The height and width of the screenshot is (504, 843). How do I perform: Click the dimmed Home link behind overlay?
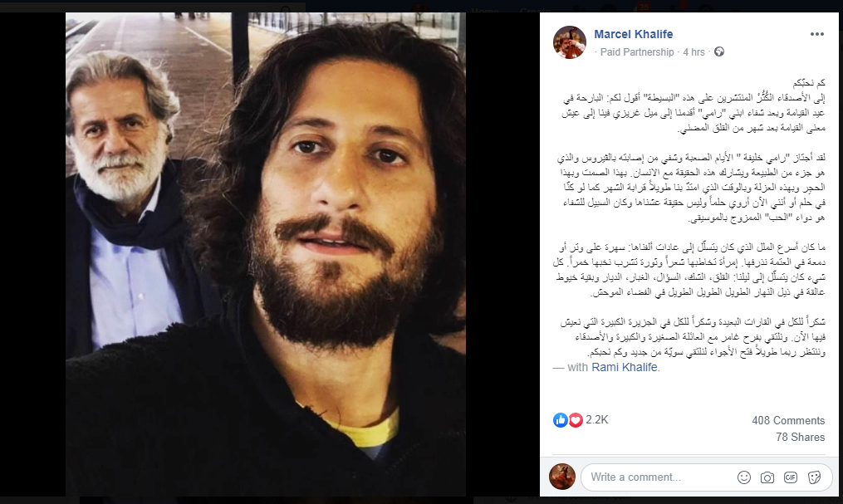point(484,11)
